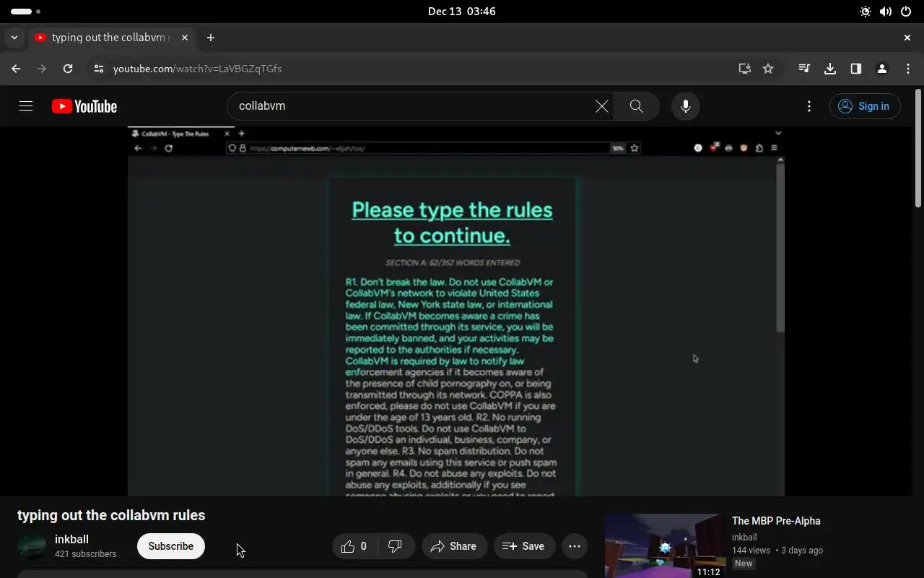The width and height of the screenshot is (924, 578).
Task: Click video title typing out the collabvm rules
Action: (111, 515)
